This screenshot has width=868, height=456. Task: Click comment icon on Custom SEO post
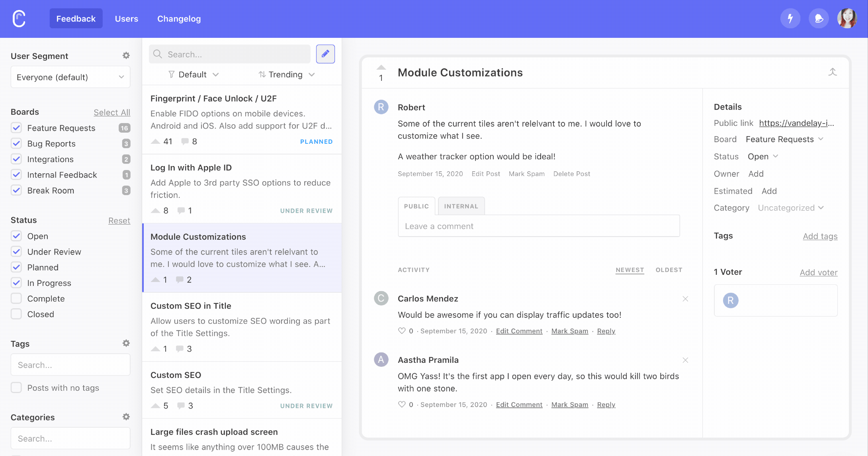(x=181, y=406)
